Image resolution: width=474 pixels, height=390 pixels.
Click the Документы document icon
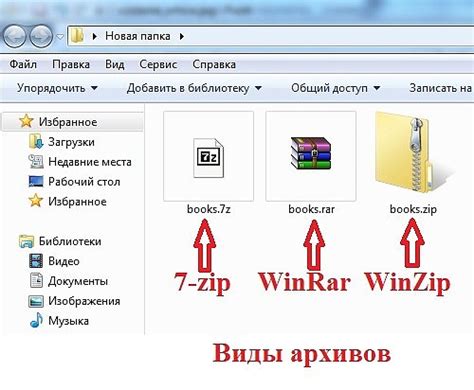pos(36,281)
